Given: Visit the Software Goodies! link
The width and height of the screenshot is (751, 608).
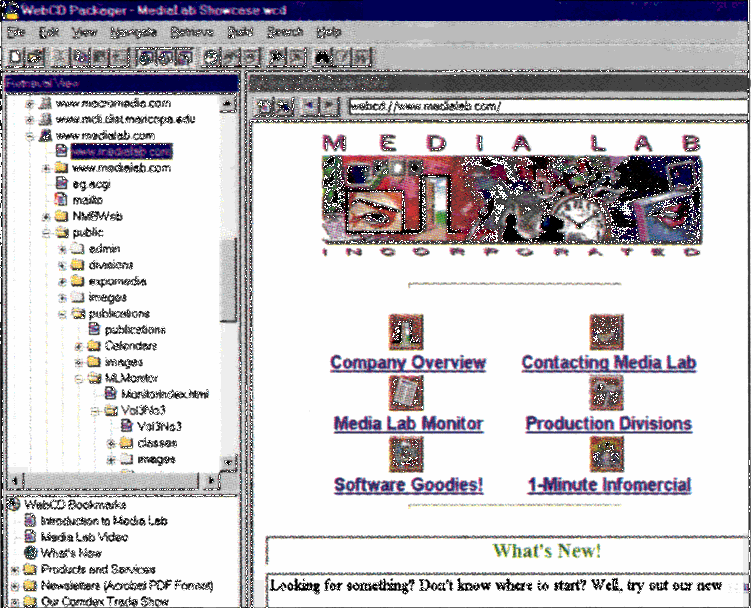Looking at the screenshot, I should tap(409, 485).
